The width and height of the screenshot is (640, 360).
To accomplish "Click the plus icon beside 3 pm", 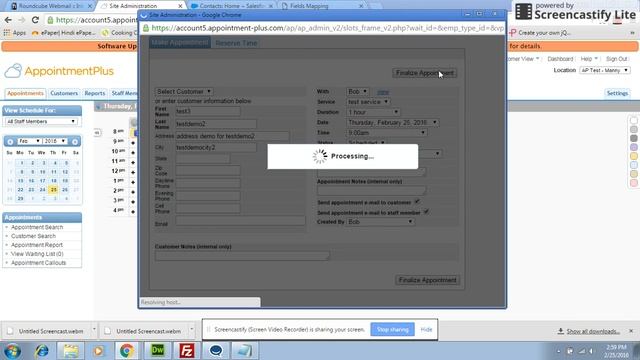I will point(133,202).
